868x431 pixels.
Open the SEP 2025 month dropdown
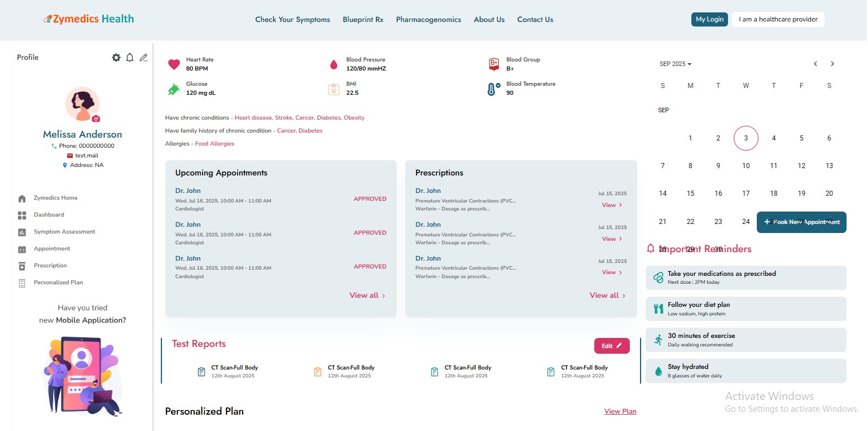pyautogui.click(x=675, y=64)
